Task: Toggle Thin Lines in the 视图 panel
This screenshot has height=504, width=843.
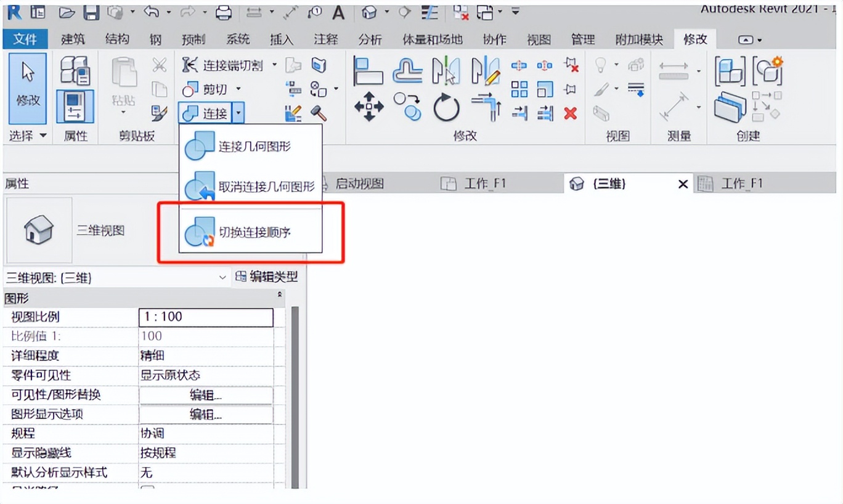Action: tap(637, 89)
